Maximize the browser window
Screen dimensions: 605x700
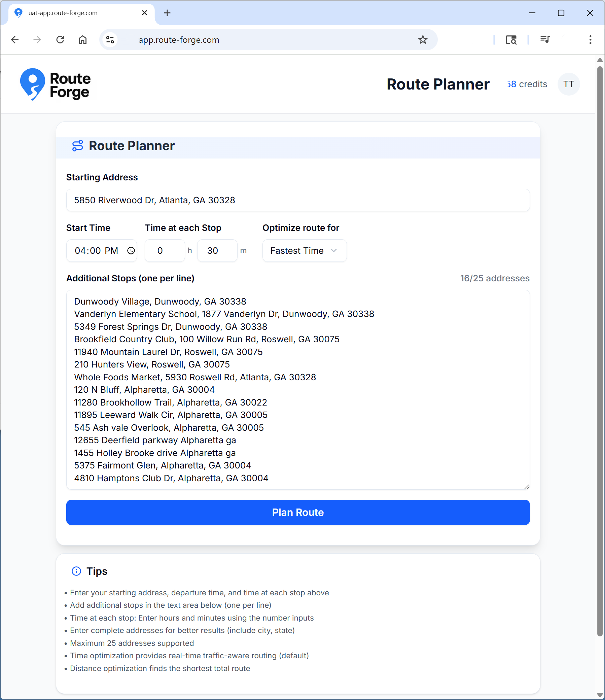(561, 13)
